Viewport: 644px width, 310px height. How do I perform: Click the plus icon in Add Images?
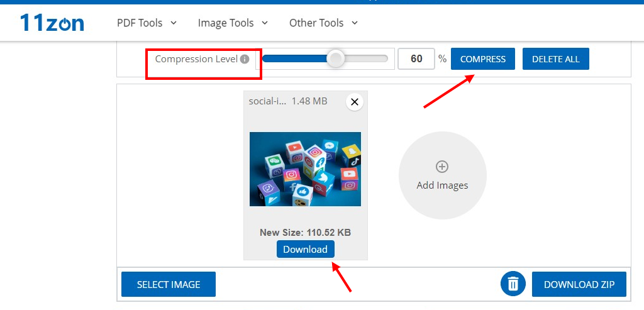(x=442, y=167)
